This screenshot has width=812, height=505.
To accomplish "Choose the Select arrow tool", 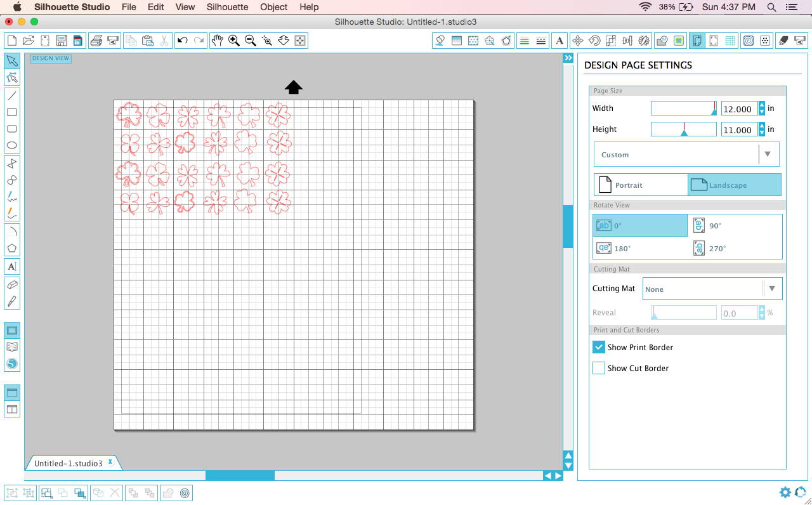I will click(x=12, y=61).
